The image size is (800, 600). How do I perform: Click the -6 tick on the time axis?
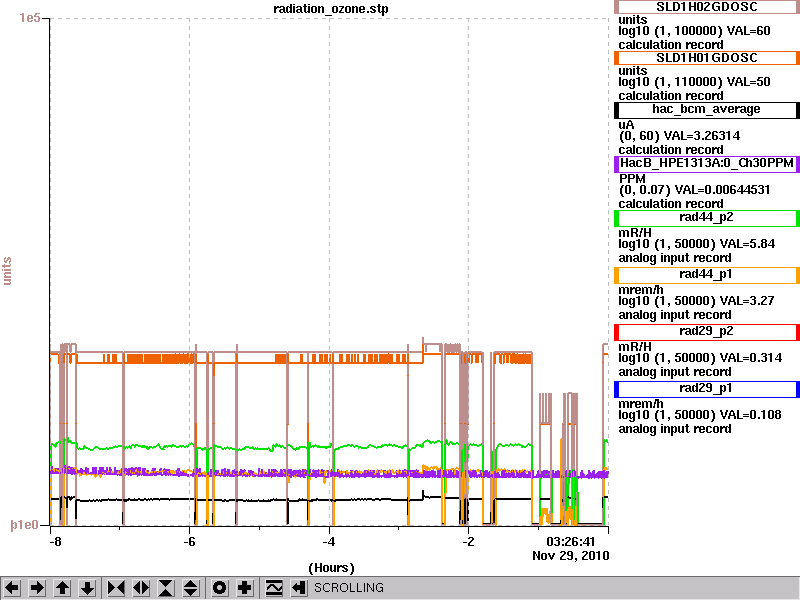click(x=189, y=542)
